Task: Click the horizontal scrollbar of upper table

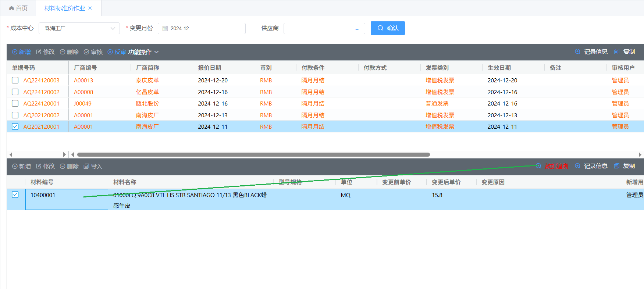Action: click(253, 155)
